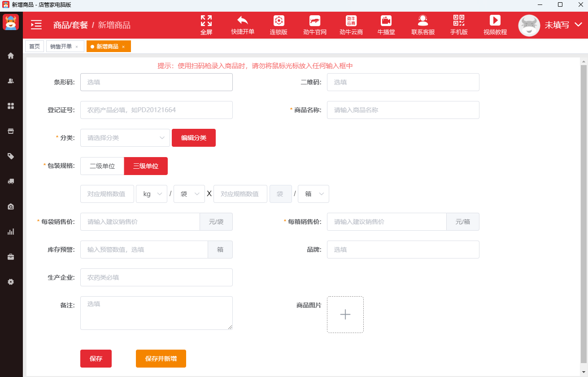The height and width of the screenshot is (377, 588).
Task: Open the 箱 unit dropdown
Action: point(314,194)
